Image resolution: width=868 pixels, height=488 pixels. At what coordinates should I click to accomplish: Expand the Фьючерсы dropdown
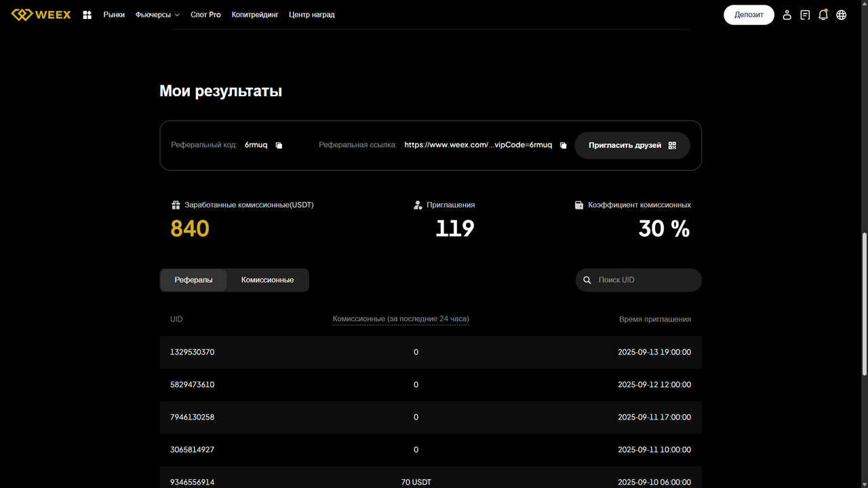157,15
